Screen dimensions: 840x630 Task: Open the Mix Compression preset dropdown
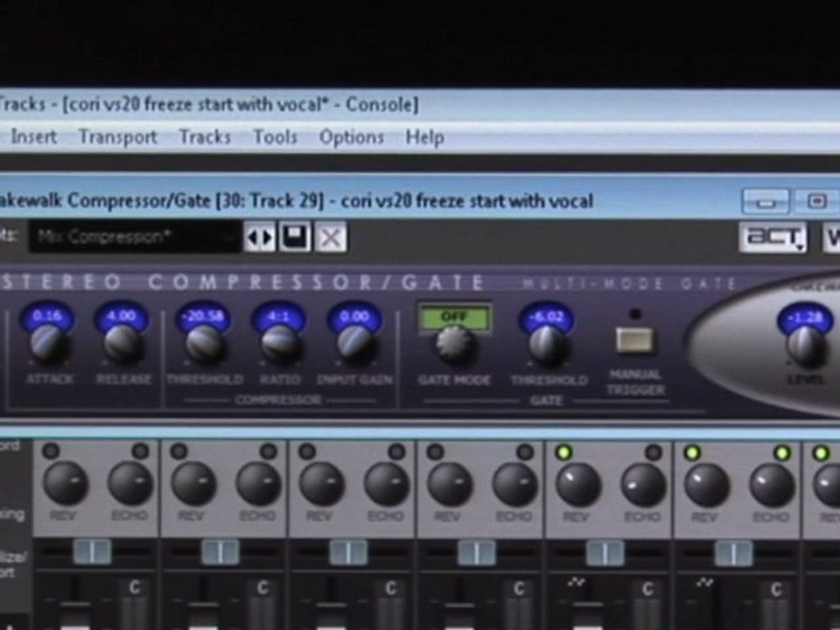tap(134, 236)
